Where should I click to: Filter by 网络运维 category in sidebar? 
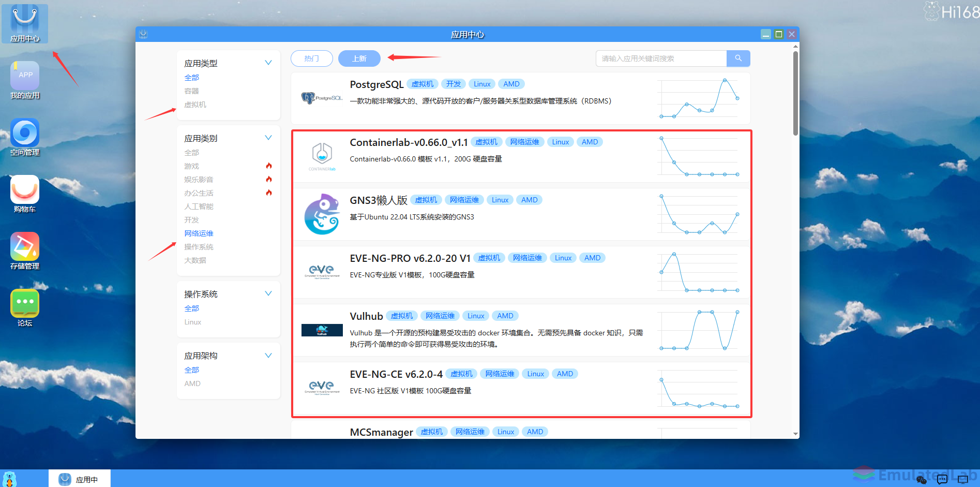[199, 233]
